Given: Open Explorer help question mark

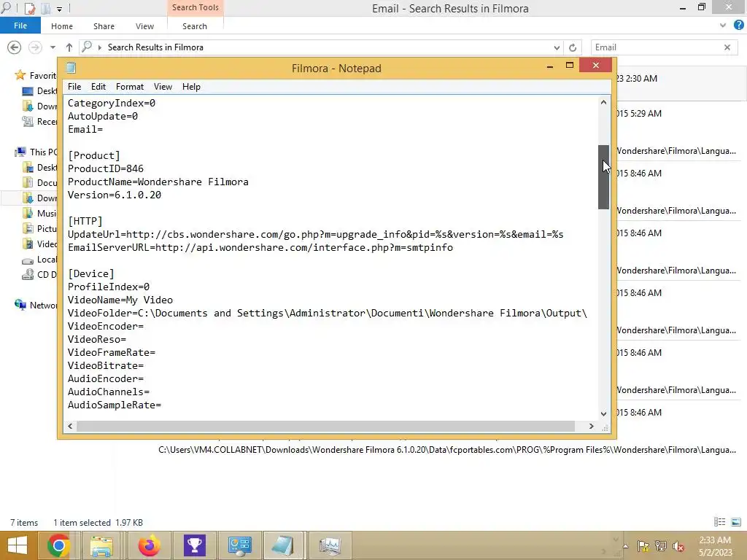Looking at the screenshot, I should pyautogui.click(x=738, y=26).
